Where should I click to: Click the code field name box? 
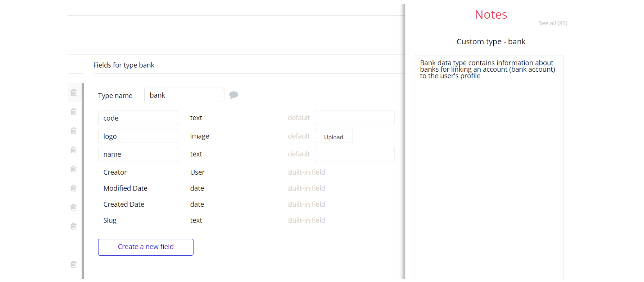(x=138, y=118)
